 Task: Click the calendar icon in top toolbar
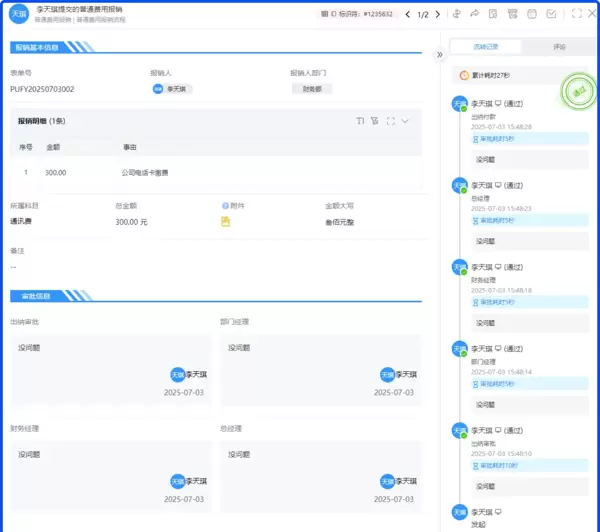pos(531,14)
